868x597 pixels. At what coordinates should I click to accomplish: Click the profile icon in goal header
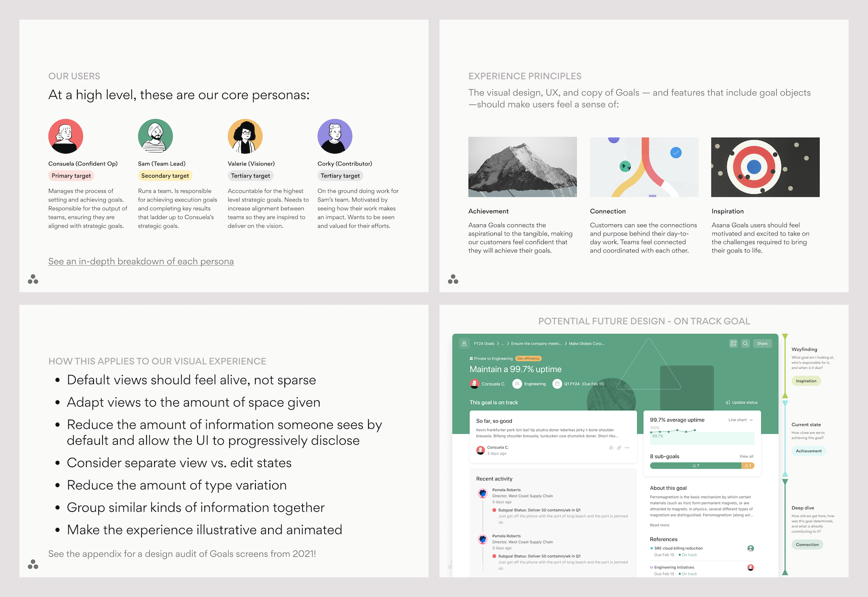(464, 343)
